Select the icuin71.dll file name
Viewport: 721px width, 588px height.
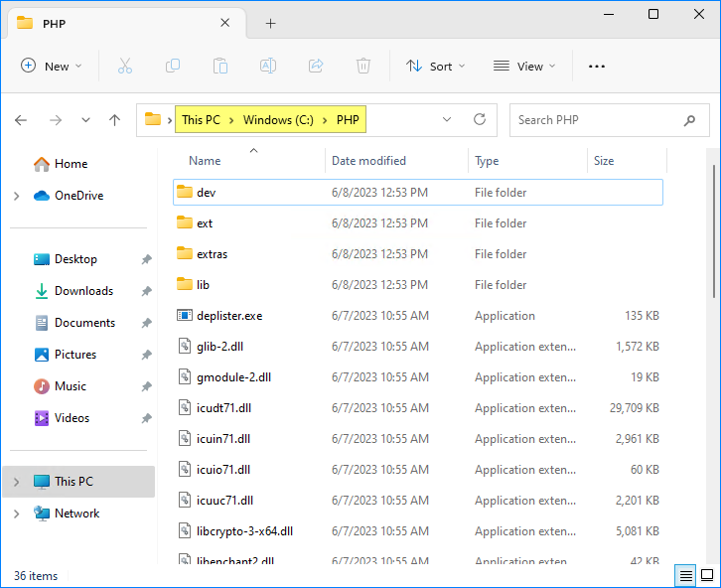[x=223, y=439]
